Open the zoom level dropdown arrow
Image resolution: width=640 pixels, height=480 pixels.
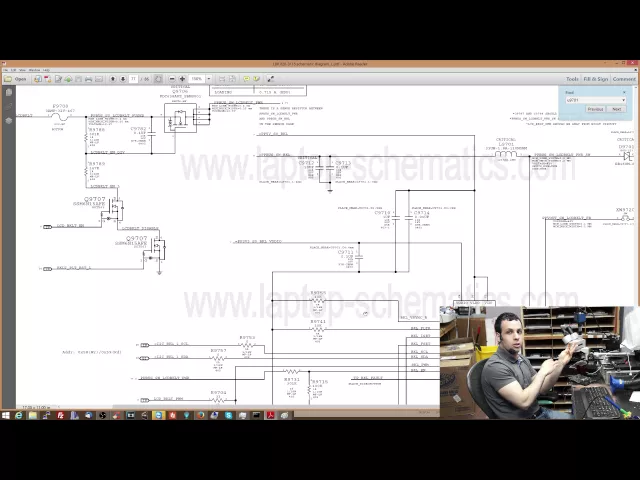pos(209,79)
